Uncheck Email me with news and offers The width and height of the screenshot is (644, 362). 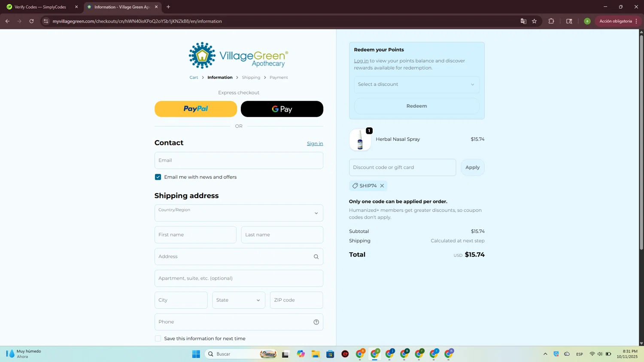(x=158, y=177)
